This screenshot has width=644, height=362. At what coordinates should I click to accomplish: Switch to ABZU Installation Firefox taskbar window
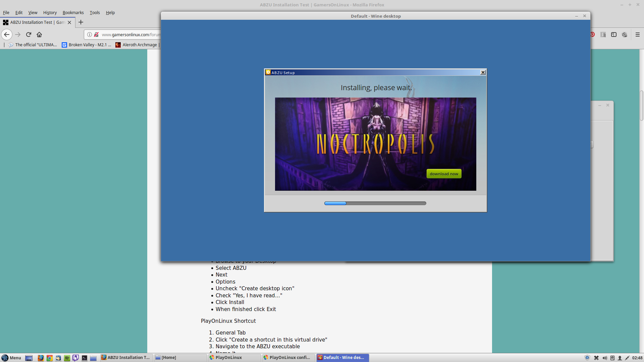coord(126,358)
